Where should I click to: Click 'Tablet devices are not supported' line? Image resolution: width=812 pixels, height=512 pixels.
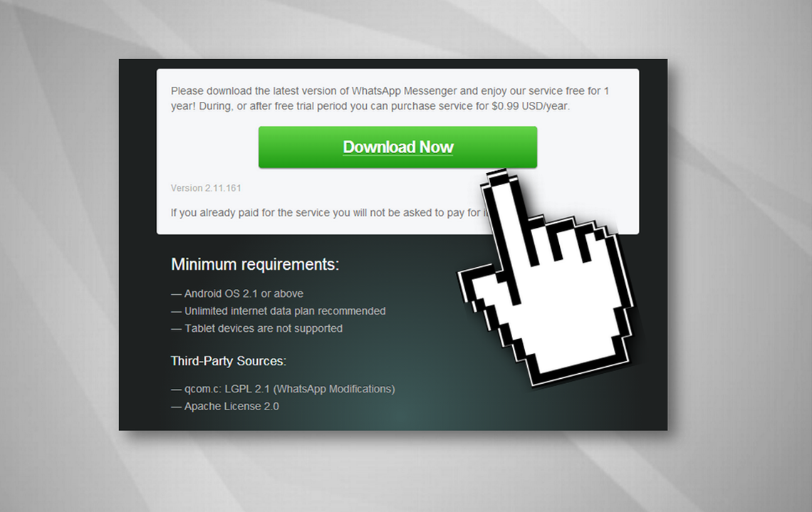(x=257, y=328)
